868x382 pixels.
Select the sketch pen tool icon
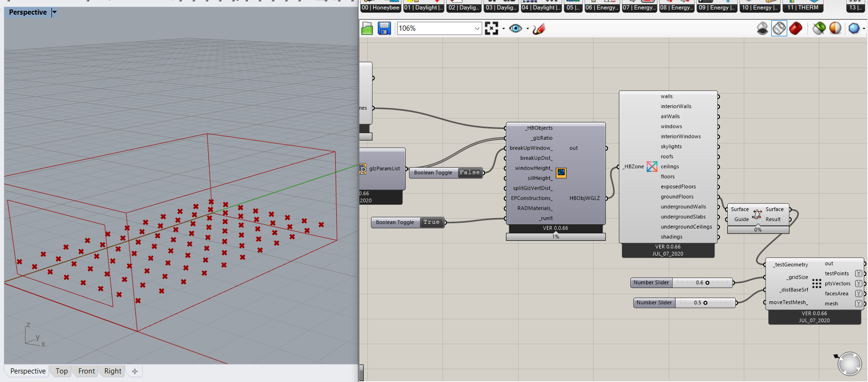coord(539,29)
